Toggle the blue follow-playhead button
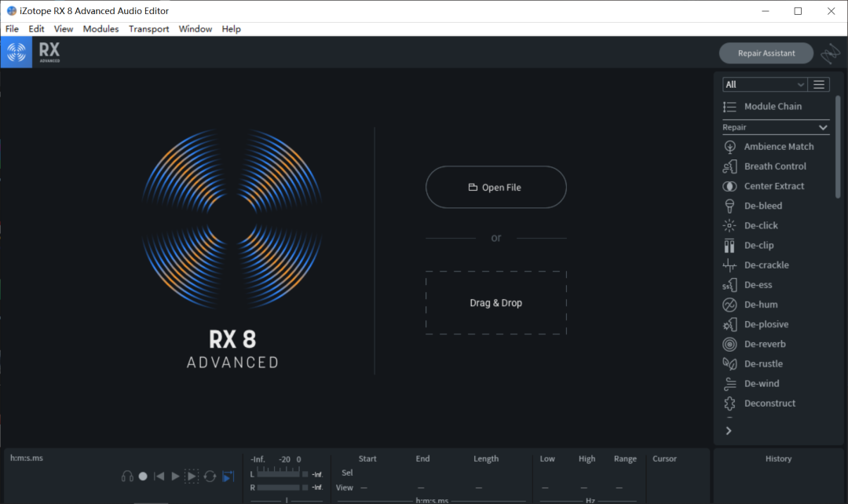Viewport: 848px width, 504px height. [x=228, y=477]
